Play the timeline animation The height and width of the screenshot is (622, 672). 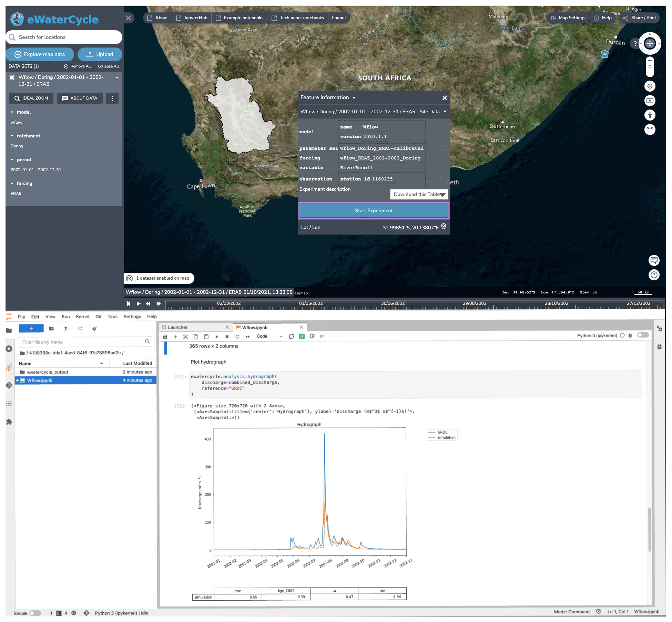138,303
